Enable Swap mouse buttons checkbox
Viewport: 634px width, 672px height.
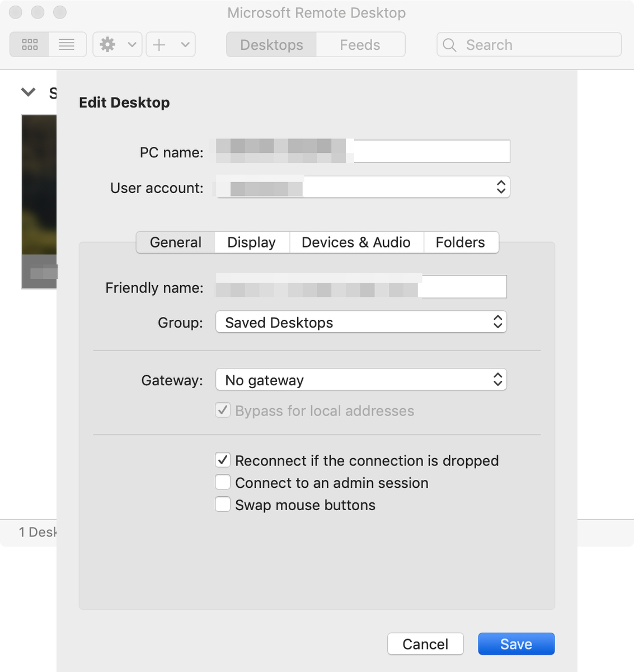[223, 505]
